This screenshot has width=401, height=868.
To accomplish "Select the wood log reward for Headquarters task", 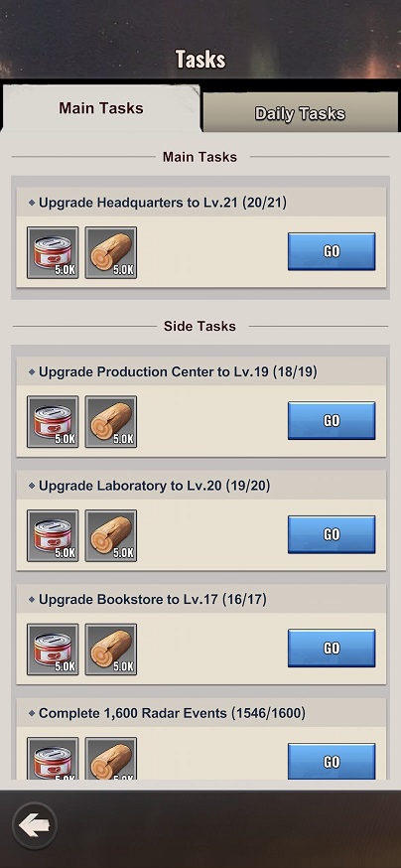I will click(110, 252).
